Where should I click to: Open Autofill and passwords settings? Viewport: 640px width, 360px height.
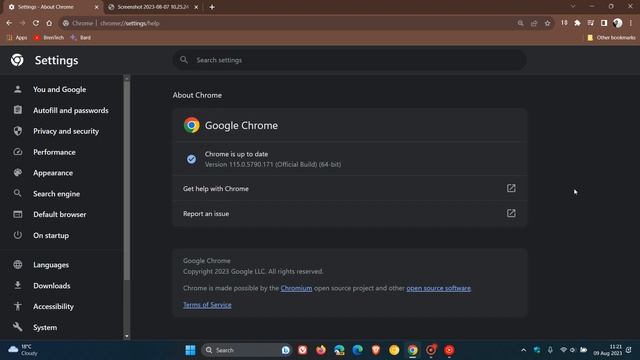[x=71, y=111]
